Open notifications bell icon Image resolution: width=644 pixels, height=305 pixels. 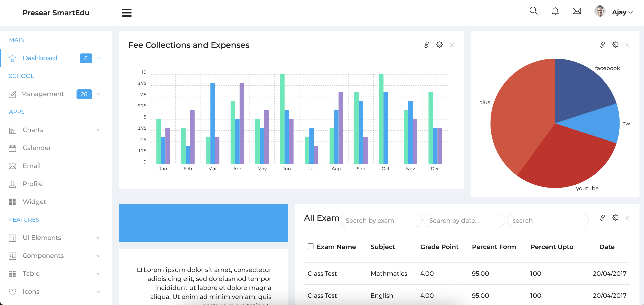click(x=555, y=11)
